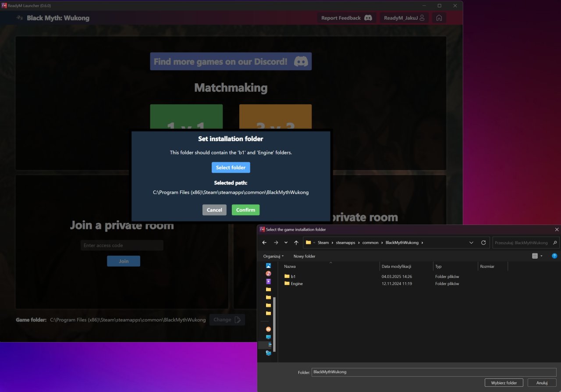Click the date 04.03.2025 14:26

[x=397, y=277]
